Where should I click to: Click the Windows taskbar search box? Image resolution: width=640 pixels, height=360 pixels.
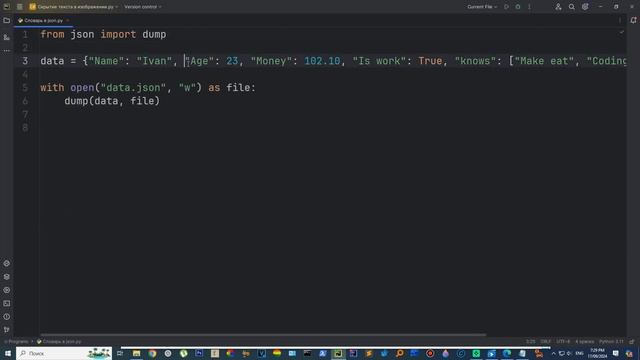click(64, 353)
